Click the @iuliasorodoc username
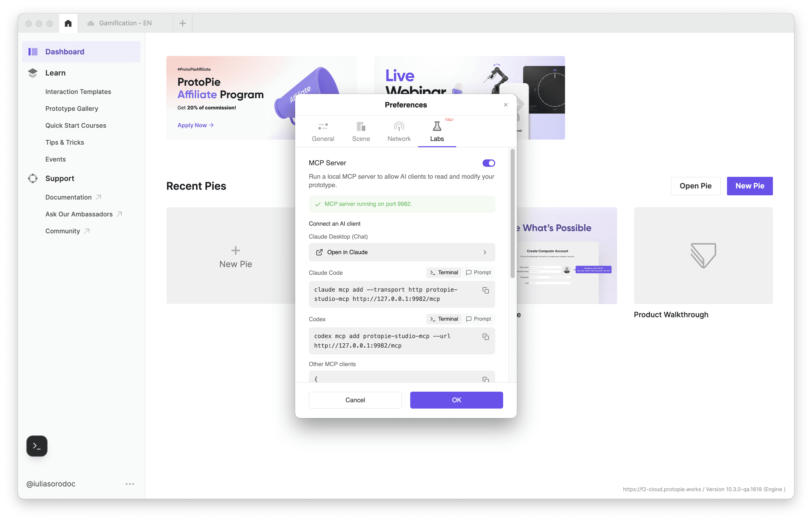 51,484
